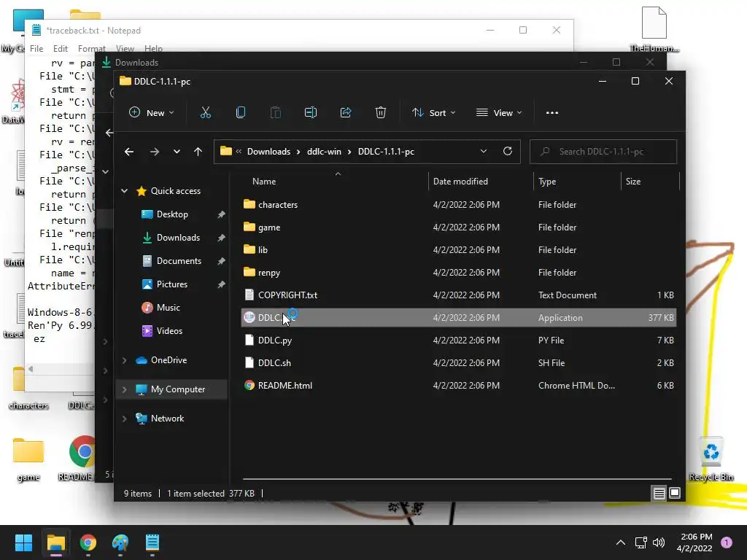Open the Paint app from the taskbar

tap(120, 542)
